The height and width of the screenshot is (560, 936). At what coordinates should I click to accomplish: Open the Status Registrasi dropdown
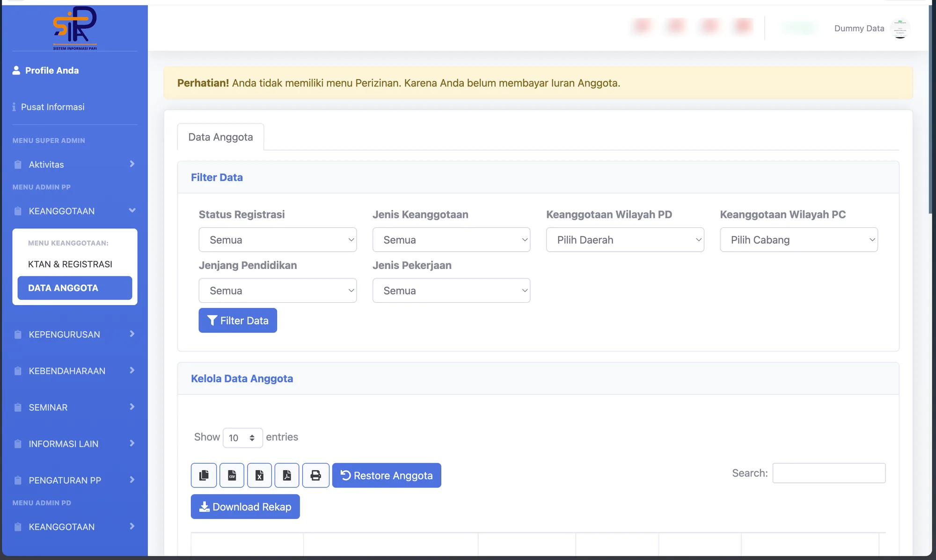pyautogui.click(x=278, y=240)
